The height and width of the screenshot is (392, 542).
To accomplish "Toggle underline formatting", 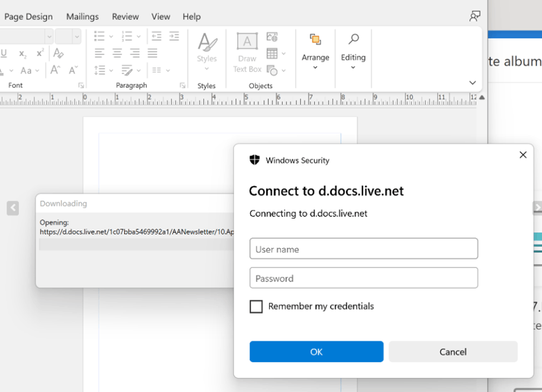I will click(4, 52).
